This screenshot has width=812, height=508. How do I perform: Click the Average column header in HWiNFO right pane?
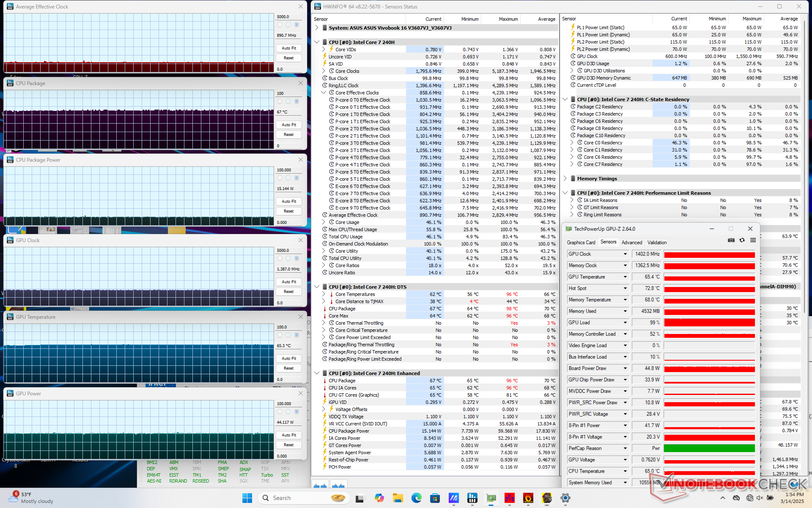pos(789,19)
